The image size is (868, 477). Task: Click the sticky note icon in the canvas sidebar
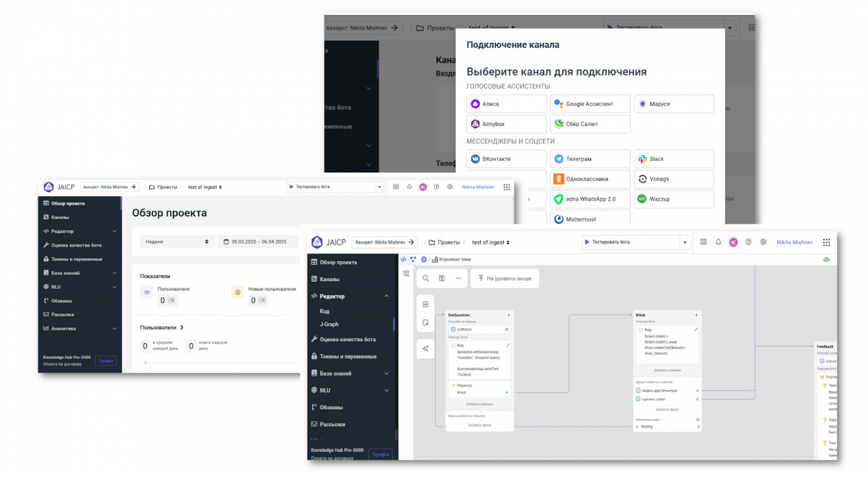click(x=425, y=322)
